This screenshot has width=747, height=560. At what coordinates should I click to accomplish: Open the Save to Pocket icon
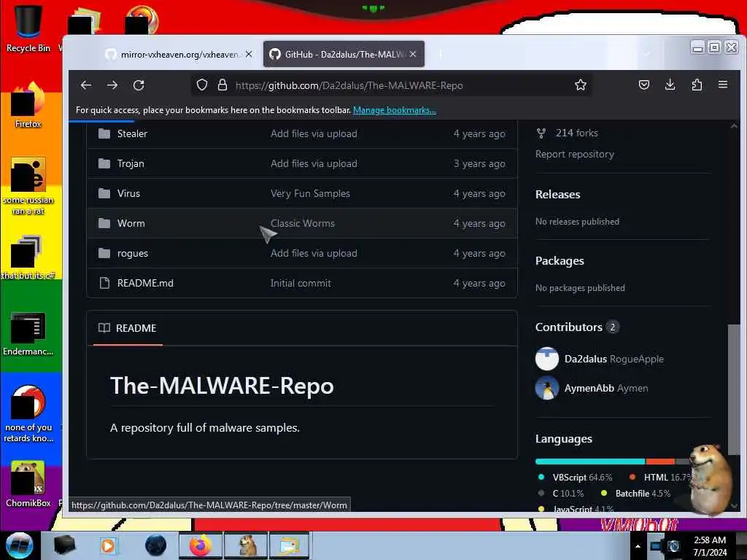click(x=643, y=85)
